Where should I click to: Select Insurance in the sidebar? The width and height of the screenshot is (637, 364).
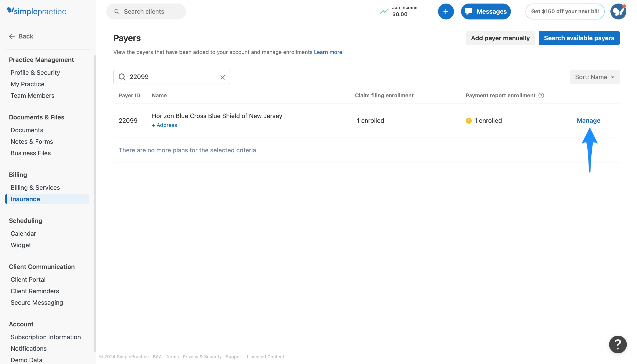(x=25, y=199)
